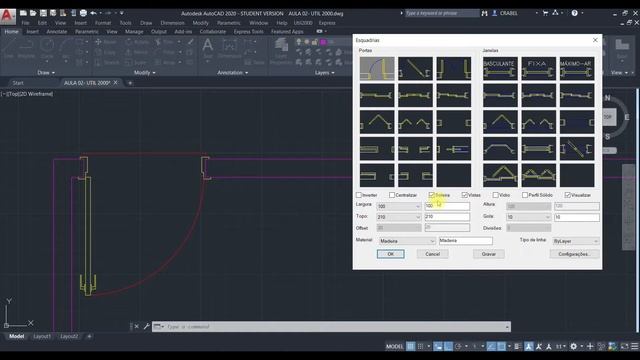The height and width of the screenshot is (360, 640).
Task: Switch to the Annotate ribbon tab
Action: click(56, 31)
